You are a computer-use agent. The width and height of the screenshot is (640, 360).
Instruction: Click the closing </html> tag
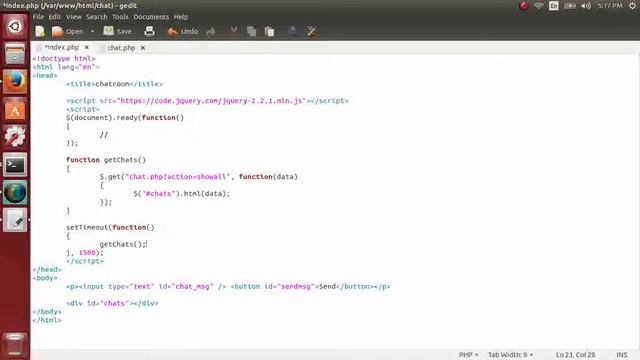tap(47, 320)
